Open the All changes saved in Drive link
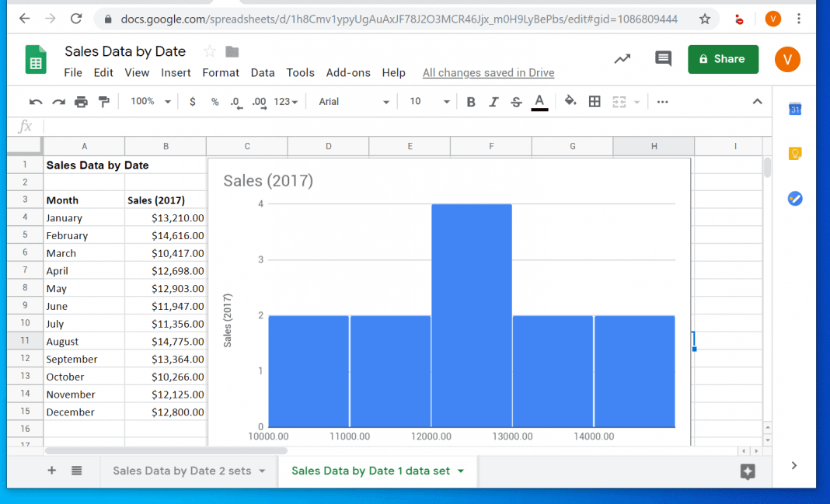The width and height of the screenshot is (830, 504). (x=488, y=72)
